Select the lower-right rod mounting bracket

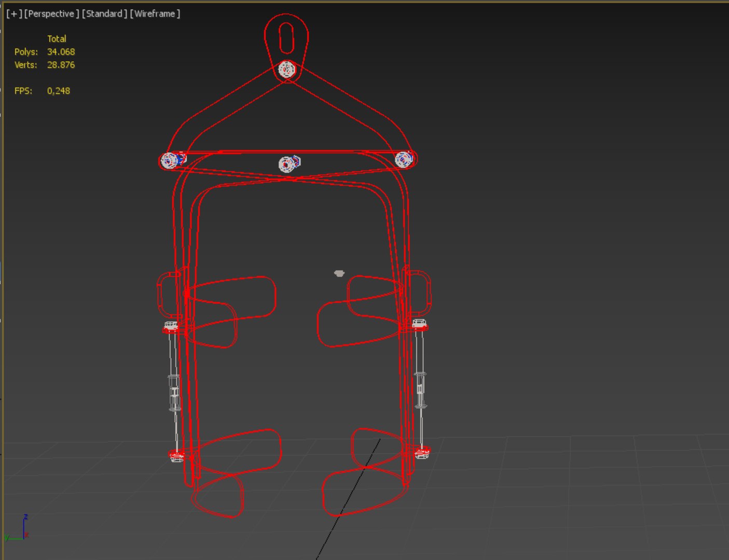coord(422,453)
